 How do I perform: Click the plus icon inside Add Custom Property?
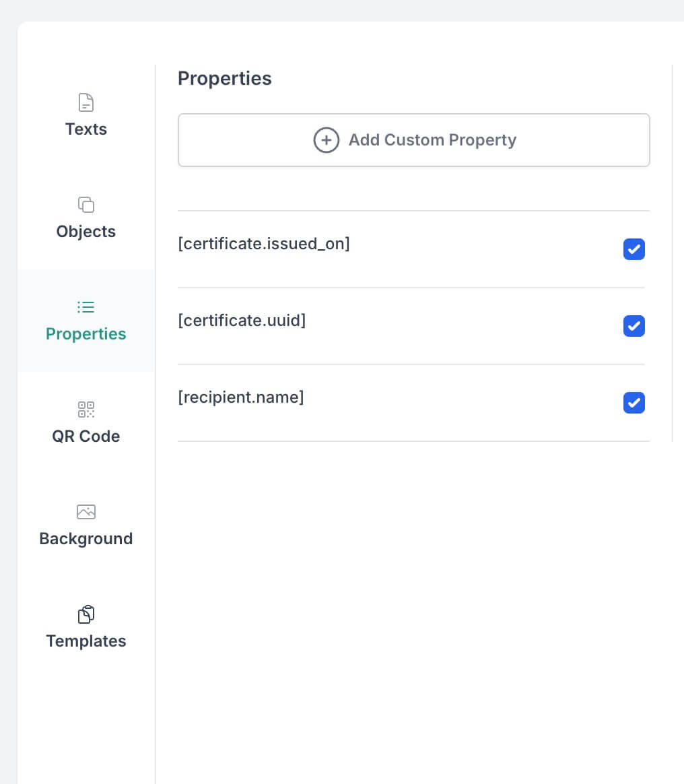(x=327, y=140)
